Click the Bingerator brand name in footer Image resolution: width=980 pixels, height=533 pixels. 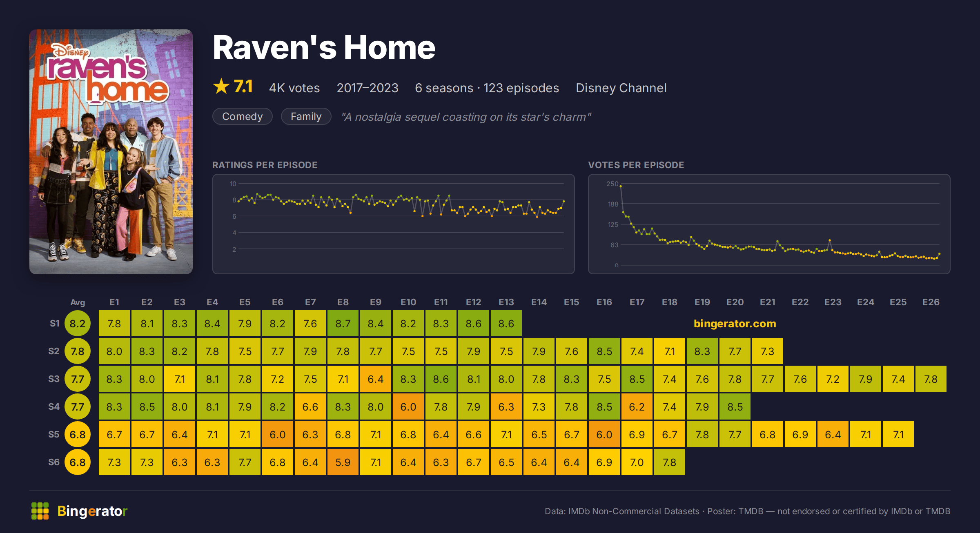(92, 511)
